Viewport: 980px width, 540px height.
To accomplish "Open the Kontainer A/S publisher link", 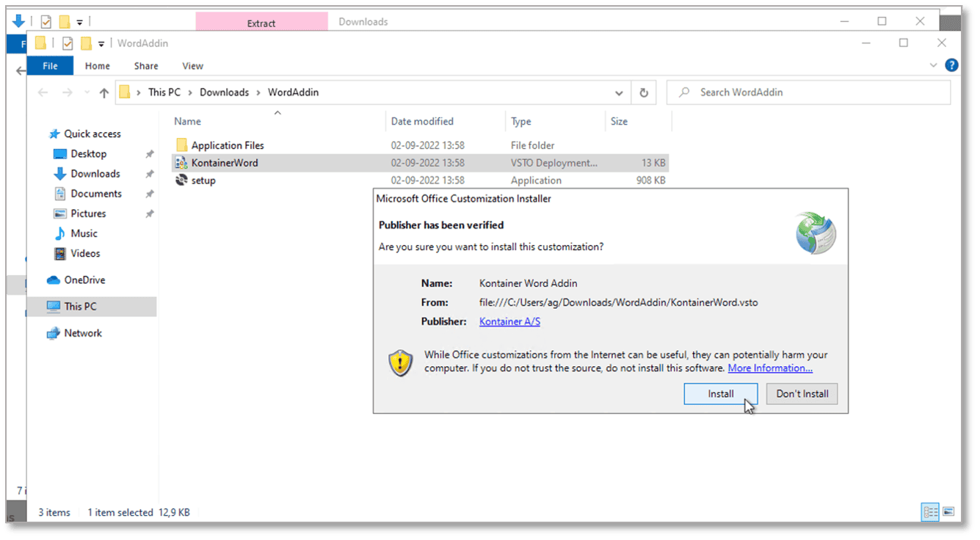I will click(x=509, y=321).
